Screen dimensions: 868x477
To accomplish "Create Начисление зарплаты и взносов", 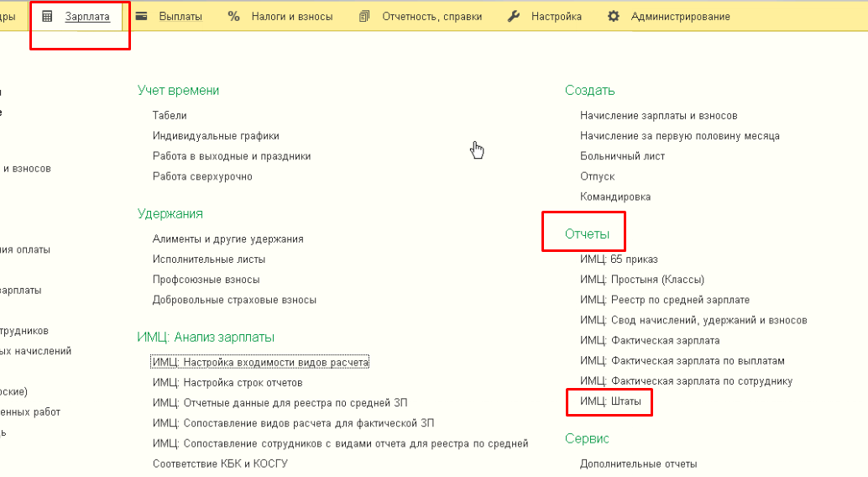I will [x=658, y=115].
